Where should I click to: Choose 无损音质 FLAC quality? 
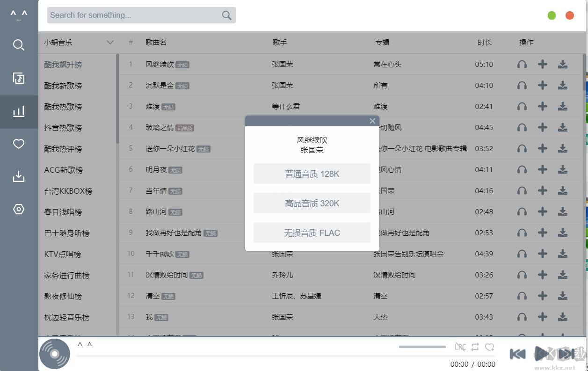point(312,233)
